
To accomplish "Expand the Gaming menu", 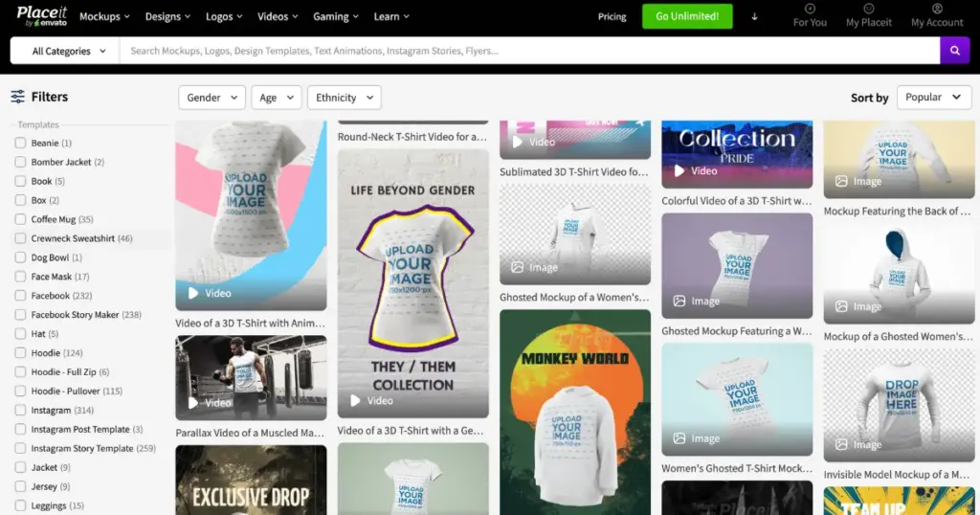I will pyautogui.click(x=336, y=17).
